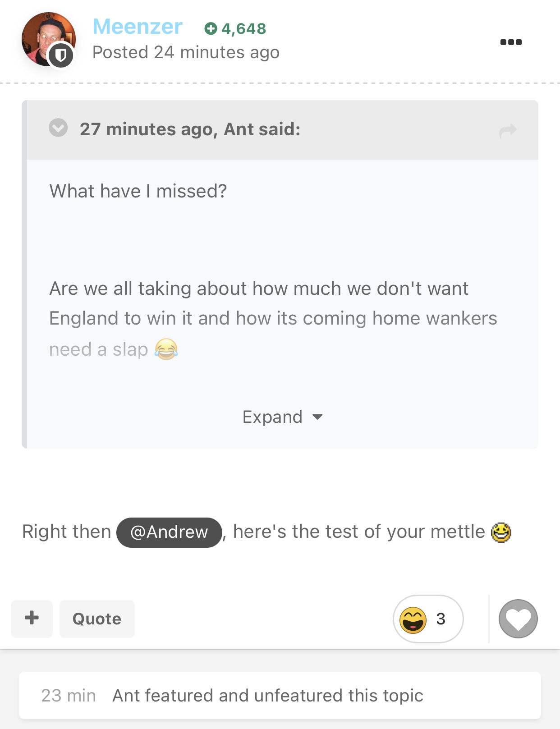Open the three-dot post options menu
560x729 pixels.
point(511,42)
